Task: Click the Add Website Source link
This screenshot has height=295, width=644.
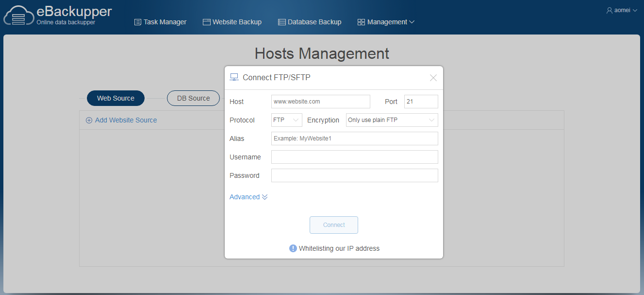Action: point(121,120)
